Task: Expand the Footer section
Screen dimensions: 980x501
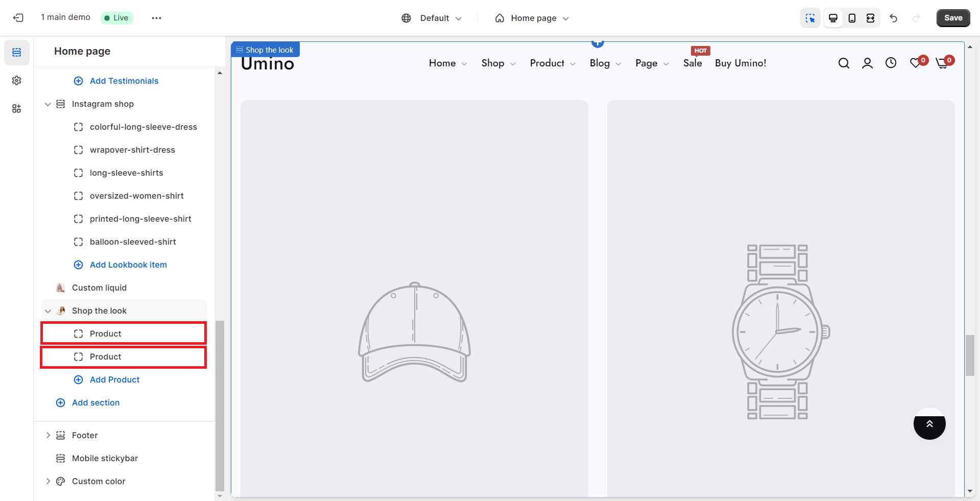Action: click(48, 436)
